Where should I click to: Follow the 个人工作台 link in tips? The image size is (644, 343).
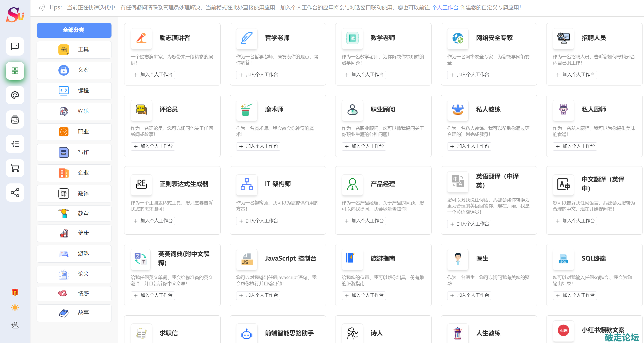tap(445, 8)
